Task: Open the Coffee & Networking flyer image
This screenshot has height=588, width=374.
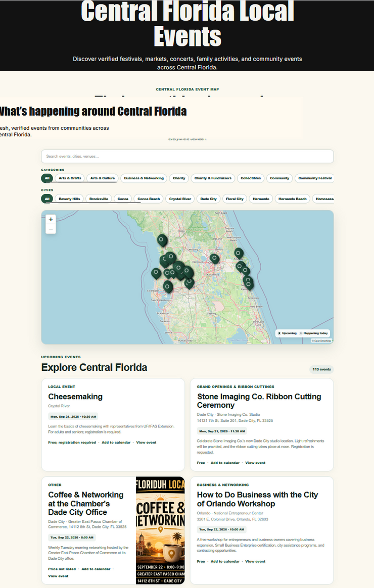Action: click(x=160, y=530)
